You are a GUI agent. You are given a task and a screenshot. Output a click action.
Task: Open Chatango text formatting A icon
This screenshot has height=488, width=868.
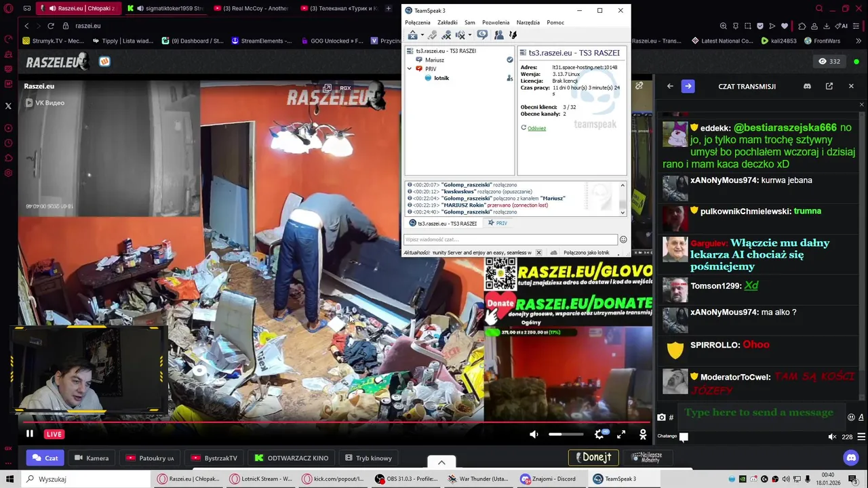(x=861, y=418)
